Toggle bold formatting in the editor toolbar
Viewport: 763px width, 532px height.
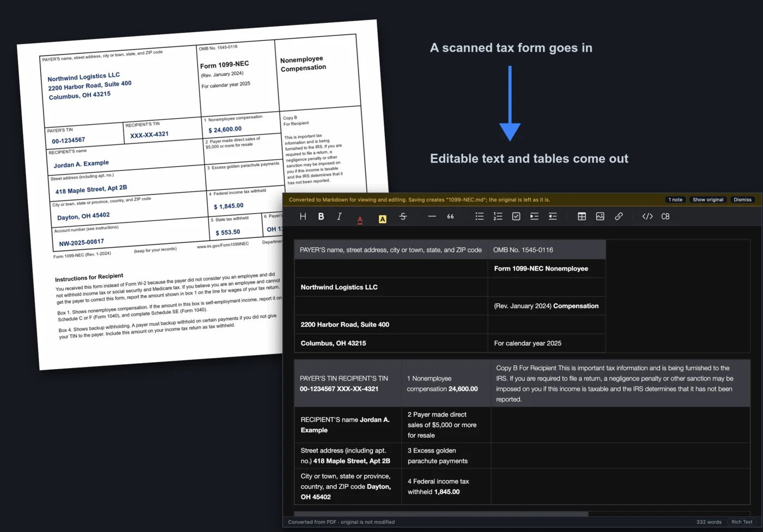321,216
